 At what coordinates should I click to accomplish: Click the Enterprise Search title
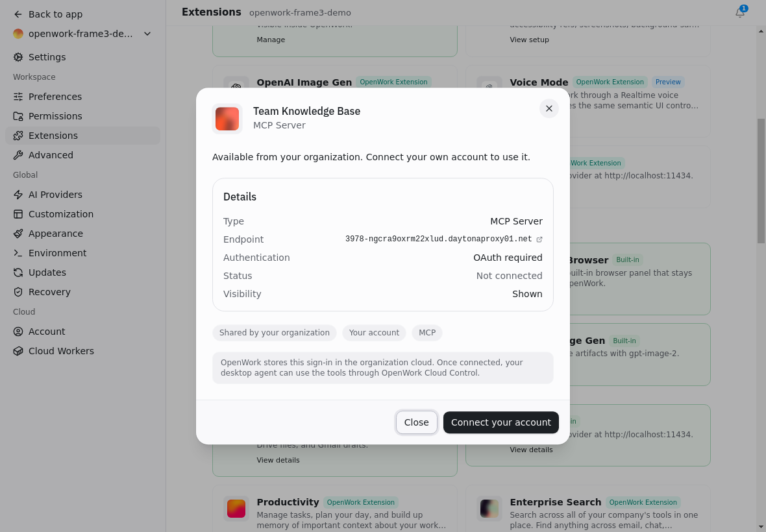click(x=556, y=502)
